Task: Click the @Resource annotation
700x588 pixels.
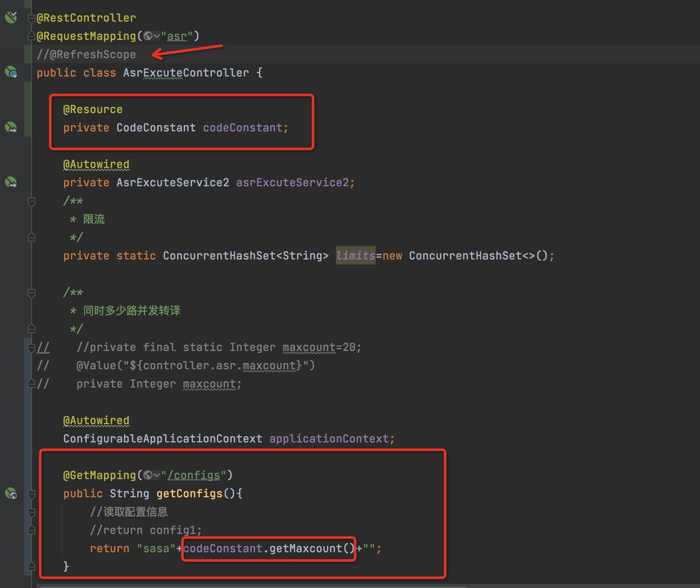Action: coord(93,109)
